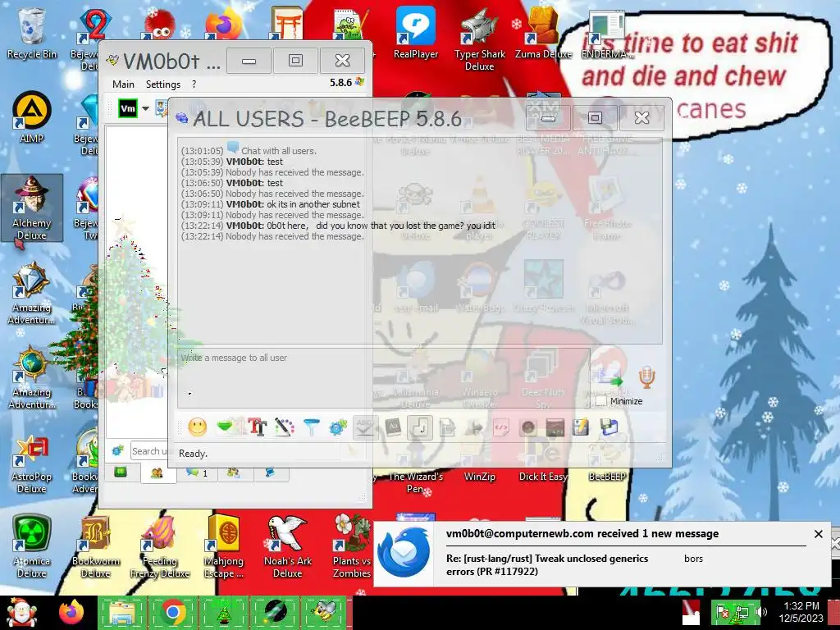Select the Noah's Ark Deluxe shortcut
The height and width of the screenshot is (630, 840).
point(288,546)
